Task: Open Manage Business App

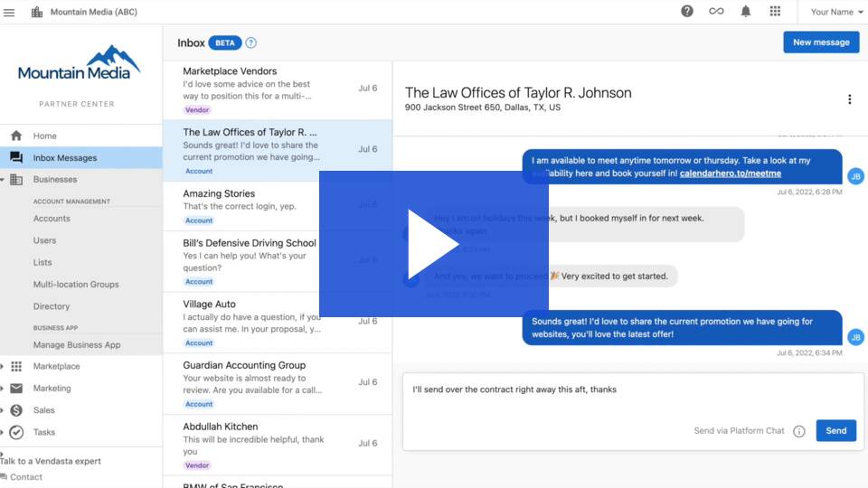Action: coord(76,344)
